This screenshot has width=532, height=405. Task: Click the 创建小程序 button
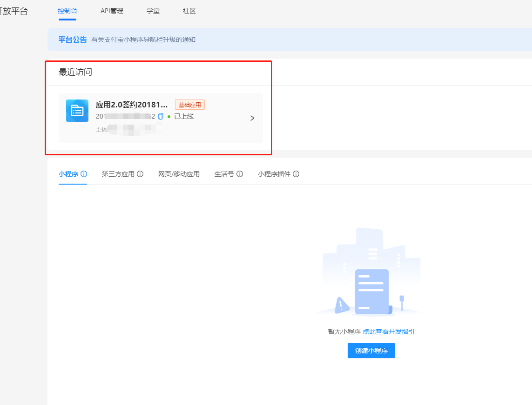point(371,351)
